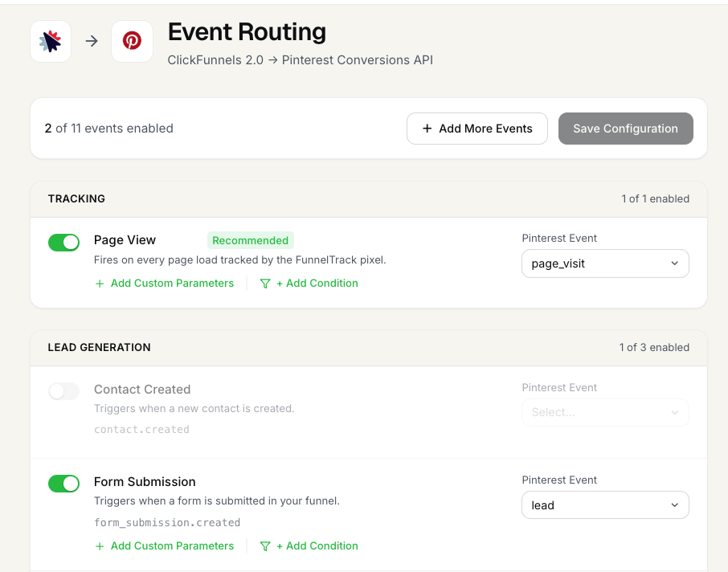Add a condition to Form Submission
Image resolution: width=728 pixels, height=572 pixels.
pyautogui.click(x=309, y=546)
